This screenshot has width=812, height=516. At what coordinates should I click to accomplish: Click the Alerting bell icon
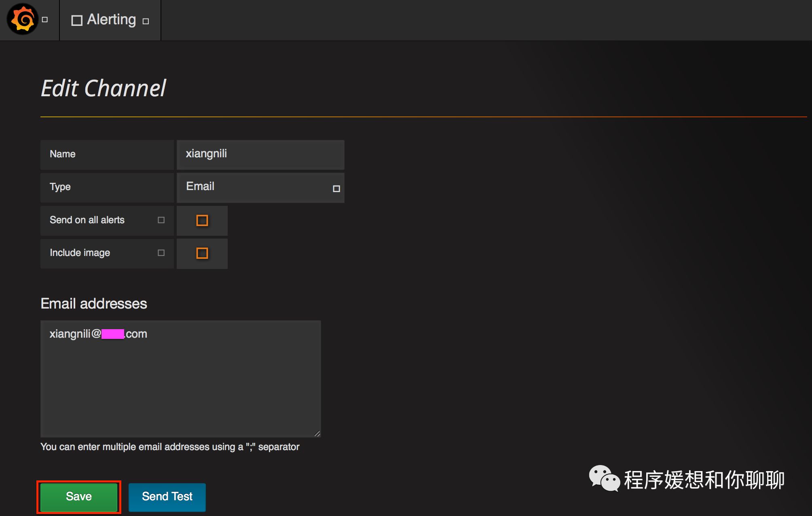tap(77, 20)
